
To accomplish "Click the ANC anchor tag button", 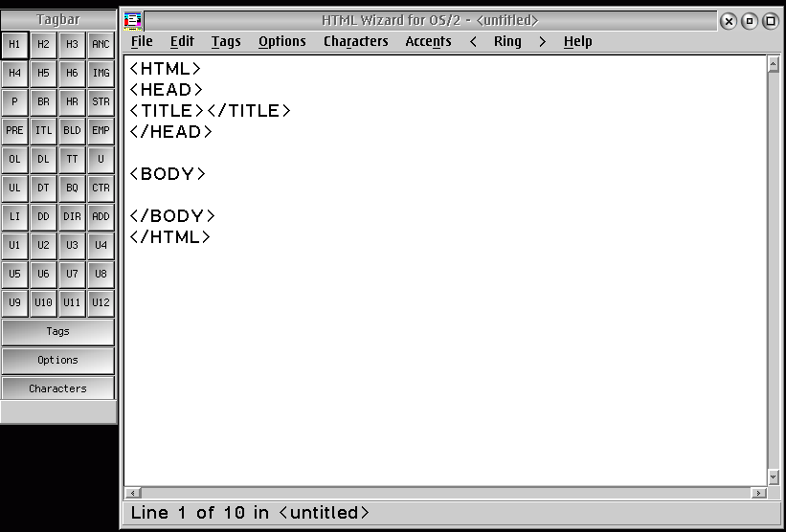I will pyautogui.click(x=101, y=45).
